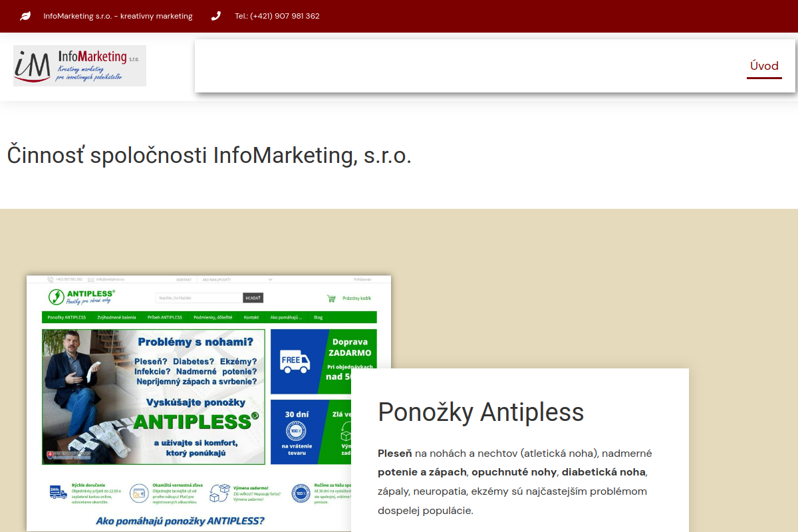Image resolution: width=798 pixels, height=532 pixels.
Task: Open the Úvod menu item
Action: coord(764,66)
